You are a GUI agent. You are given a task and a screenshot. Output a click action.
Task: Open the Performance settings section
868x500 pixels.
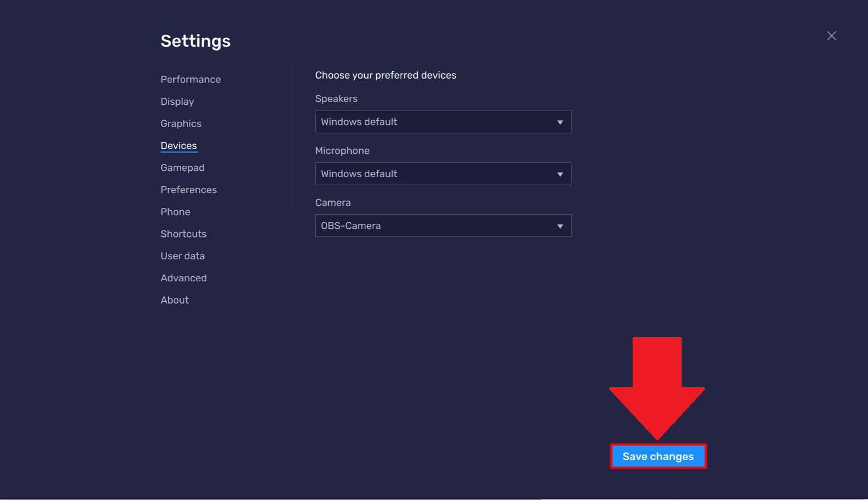pyautogui.click(x=190, y=79)
